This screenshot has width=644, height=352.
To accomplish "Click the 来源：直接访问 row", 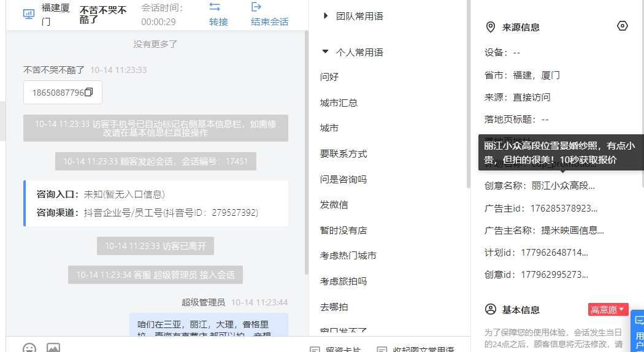I will [518, 98].
